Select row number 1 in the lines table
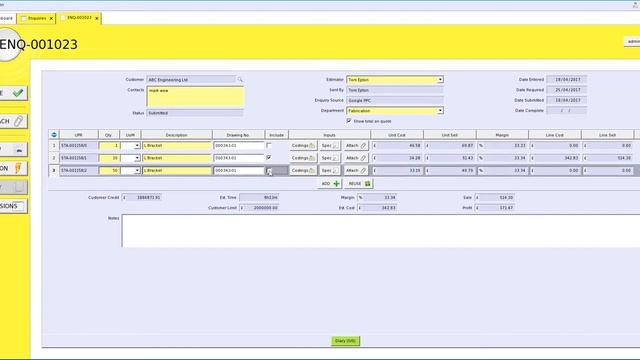The width and height of the screenshot is (640, 360). click(53, 146)
